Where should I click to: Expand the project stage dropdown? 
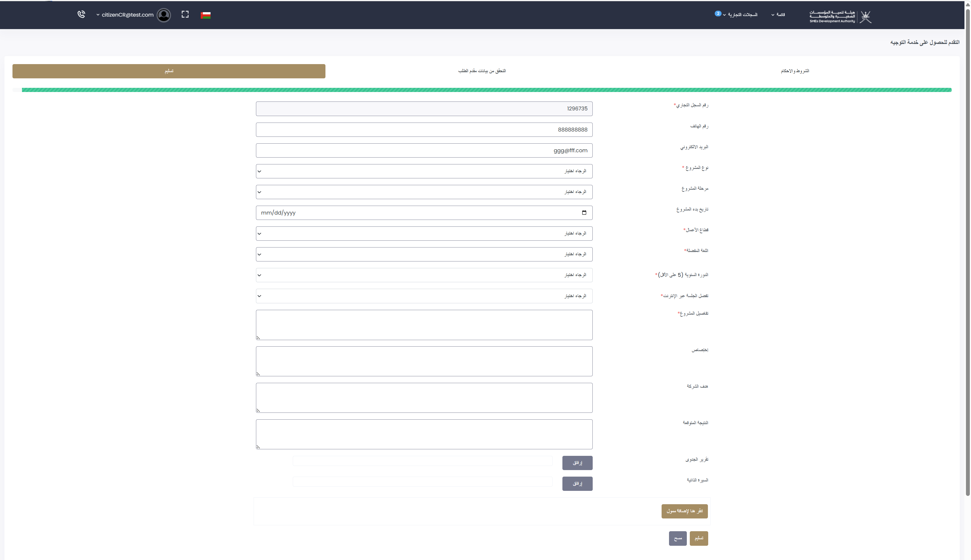point(424,192)
